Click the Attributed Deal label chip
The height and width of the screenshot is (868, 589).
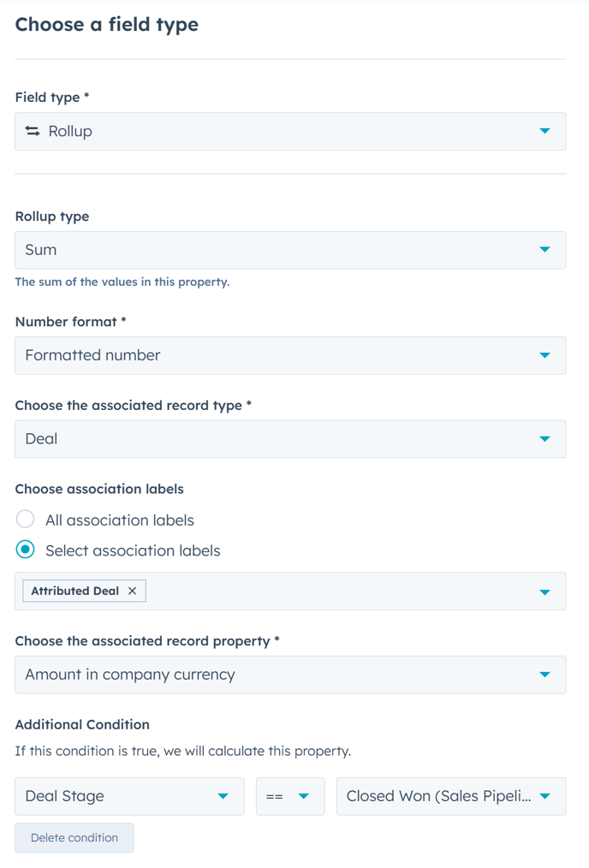[x=75, y=591]
